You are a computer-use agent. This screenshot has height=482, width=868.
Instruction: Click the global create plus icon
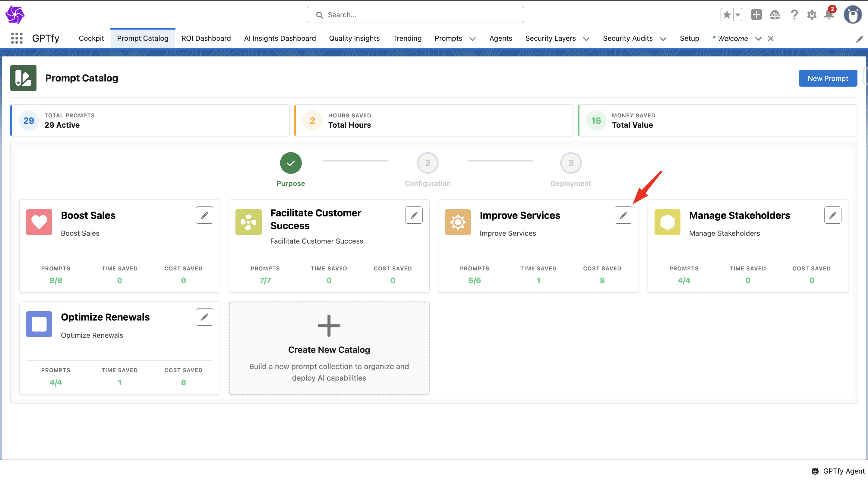(756, 15)
